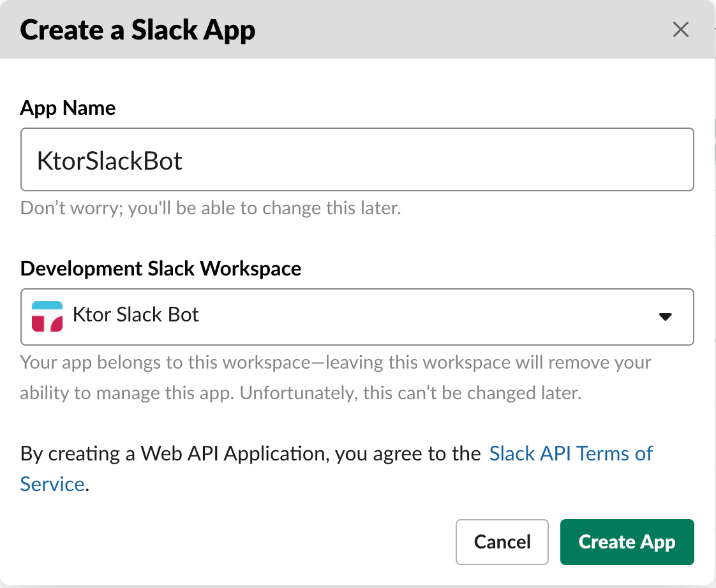Image resolution: width=716 pixels, height=588 pixels.
Task: Click the "Development Slack Workspace" label
Action: 161,268
